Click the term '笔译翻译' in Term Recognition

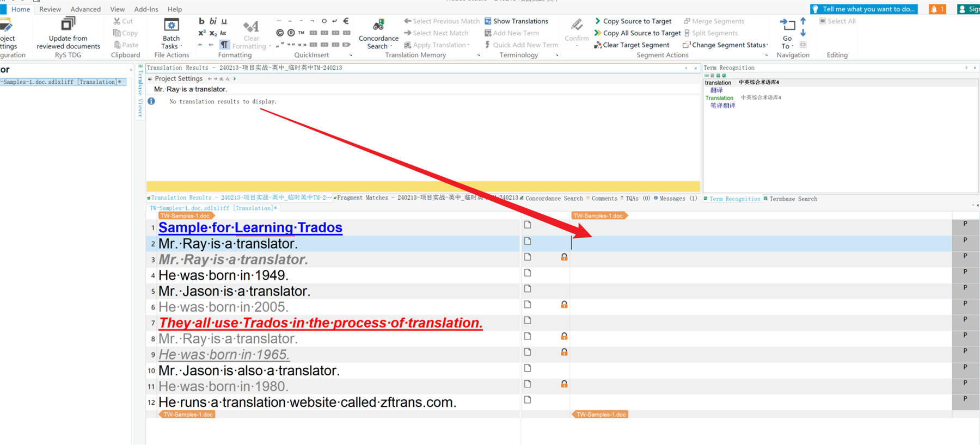722,106
